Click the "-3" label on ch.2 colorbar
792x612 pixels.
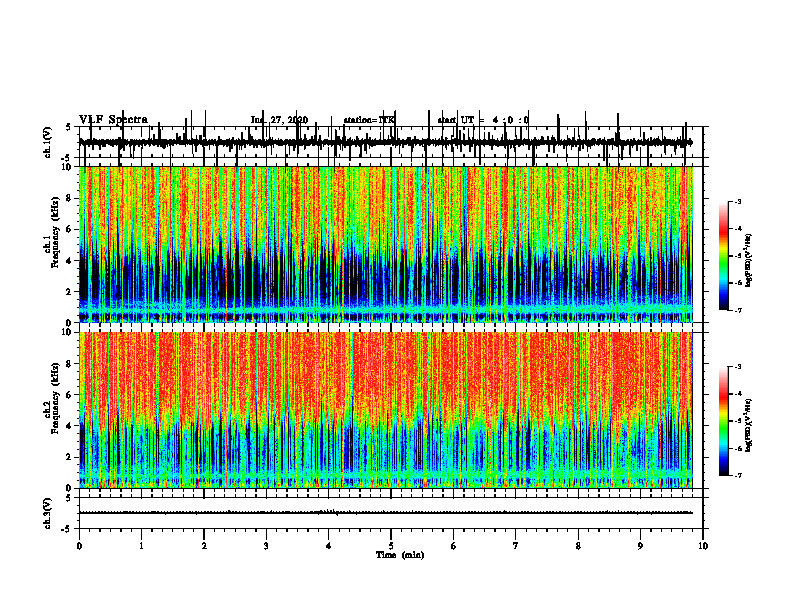[738, 367]
